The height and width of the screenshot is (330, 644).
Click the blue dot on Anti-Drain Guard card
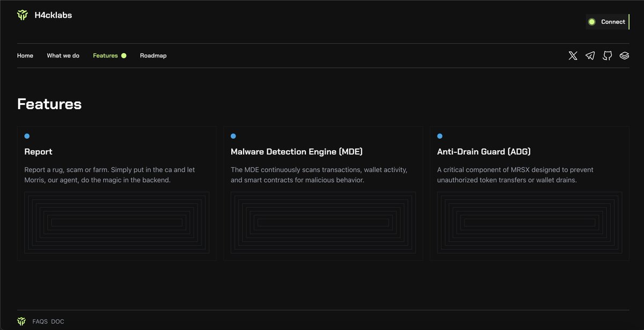440,136
